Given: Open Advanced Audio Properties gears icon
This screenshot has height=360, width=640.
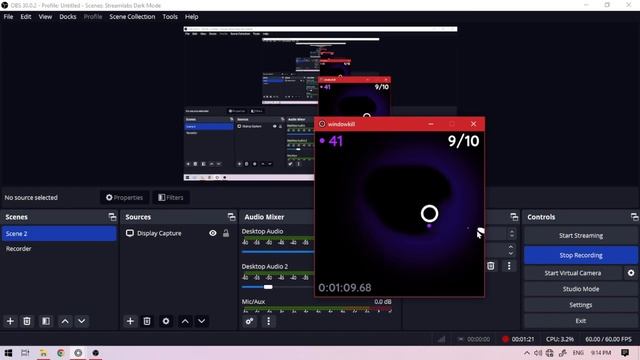Looking at the screenshot, I should pos(249,321).
